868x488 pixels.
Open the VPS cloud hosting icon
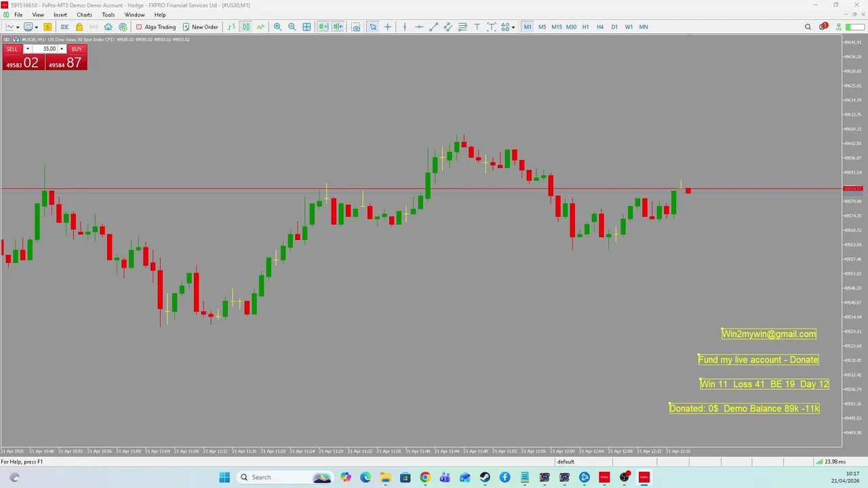pos(108,27)
